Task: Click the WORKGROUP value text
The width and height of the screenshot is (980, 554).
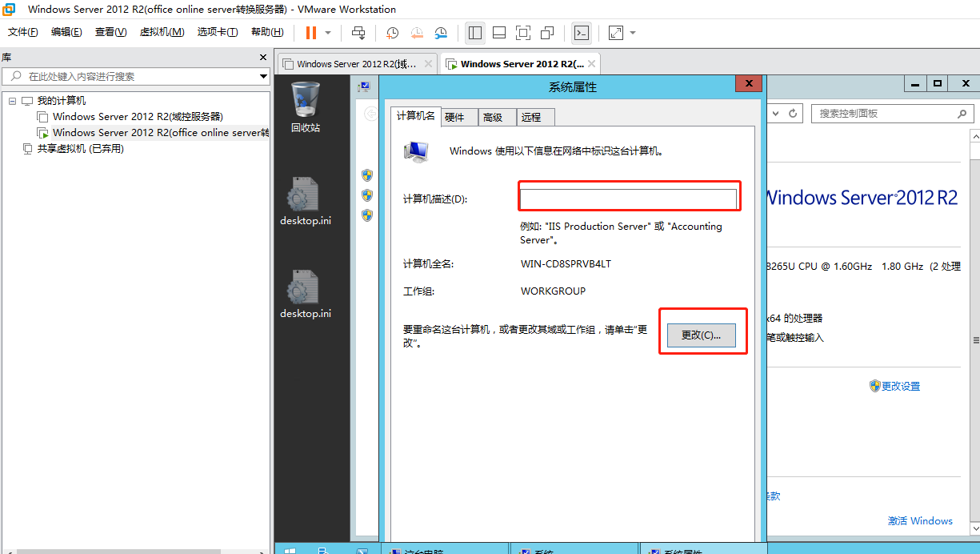Action: (553, 291)
